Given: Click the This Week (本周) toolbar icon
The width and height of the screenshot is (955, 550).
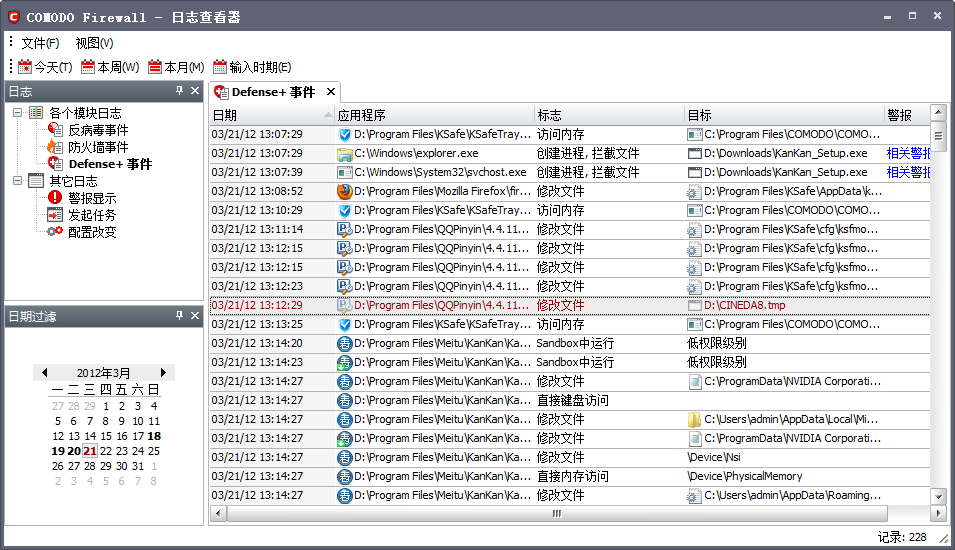Looking at the screenshot, I should (88, 67).
